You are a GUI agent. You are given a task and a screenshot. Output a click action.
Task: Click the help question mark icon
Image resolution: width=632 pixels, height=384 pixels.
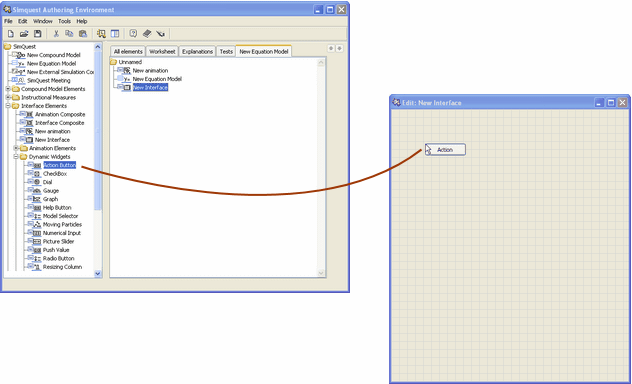[x=133, y=34]
